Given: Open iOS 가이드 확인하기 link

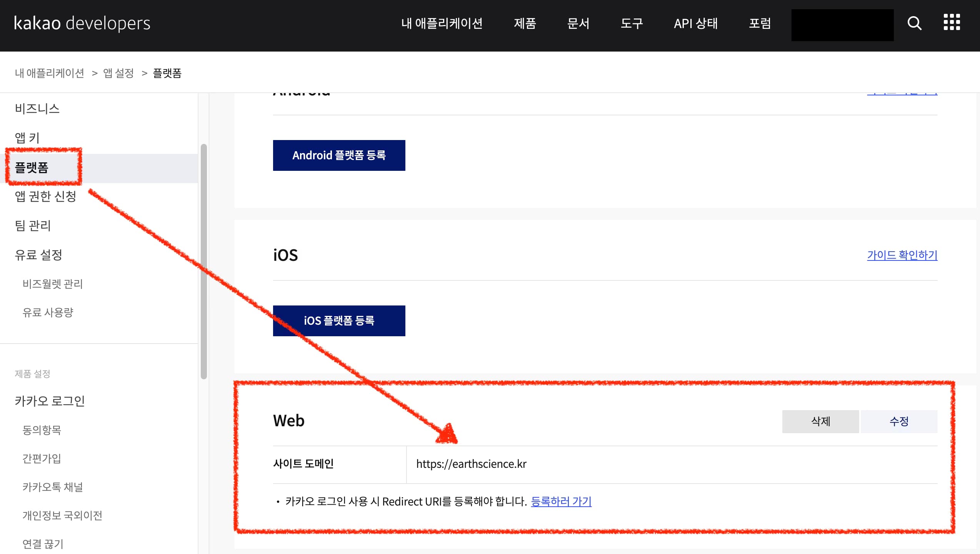Looking at the screenshot, I should [x=902, y=255].
